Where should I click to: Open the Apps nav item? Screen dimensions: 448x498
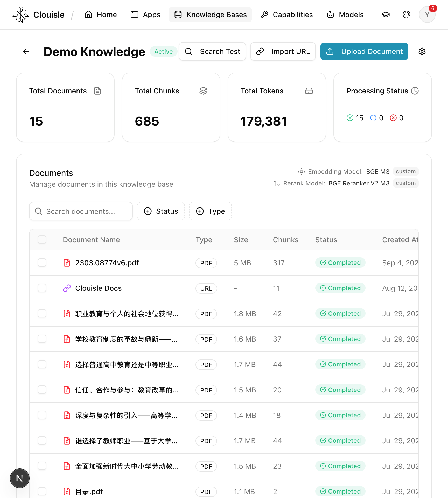[145, 15]
